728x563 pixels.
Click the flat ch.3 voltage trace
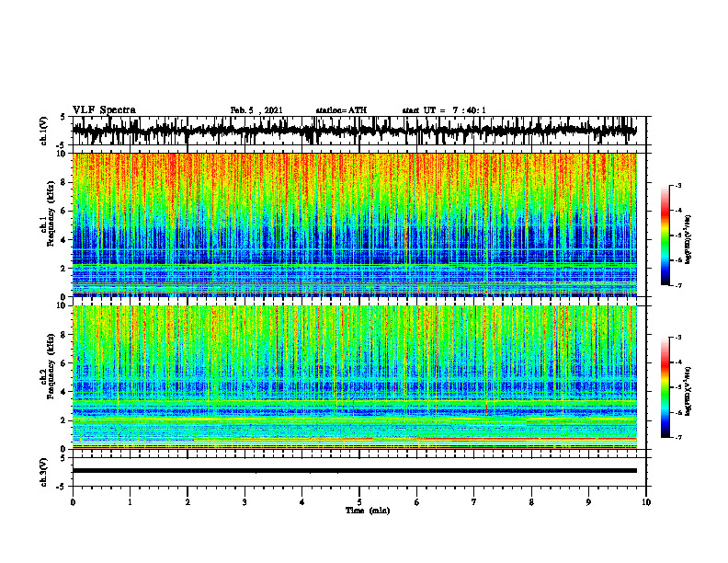(354, 471)
